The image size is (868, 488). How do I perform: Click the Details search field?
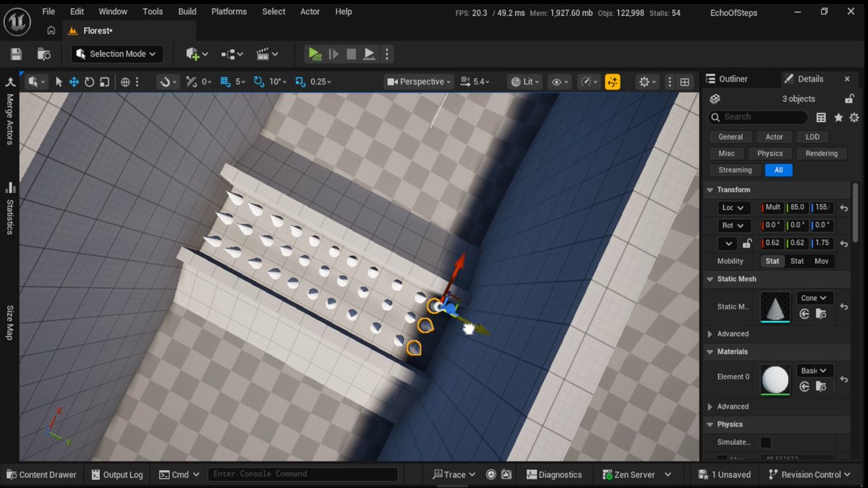tap(757, 117)
